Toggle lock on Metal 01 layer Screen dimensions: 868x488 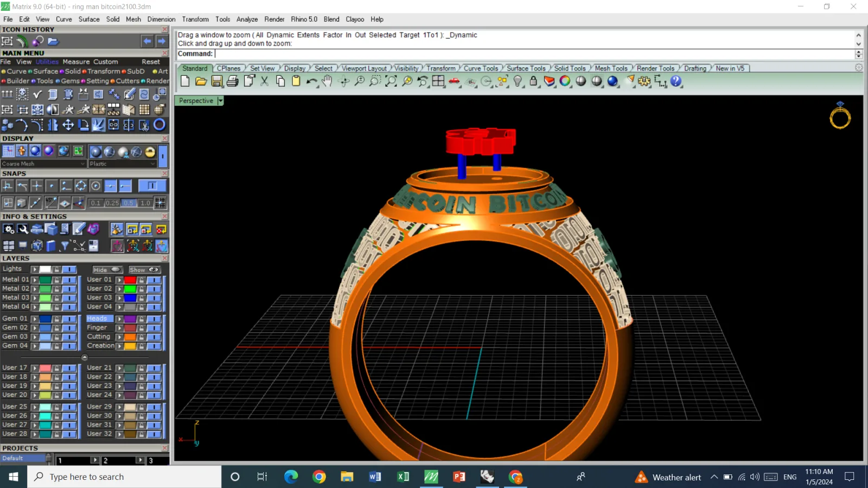pyautogui.click(x=56, y=280)
